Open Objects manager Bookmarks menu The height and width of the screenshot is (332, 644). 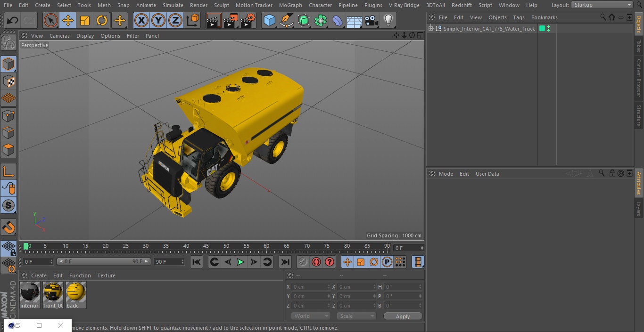tap(544, 17)
